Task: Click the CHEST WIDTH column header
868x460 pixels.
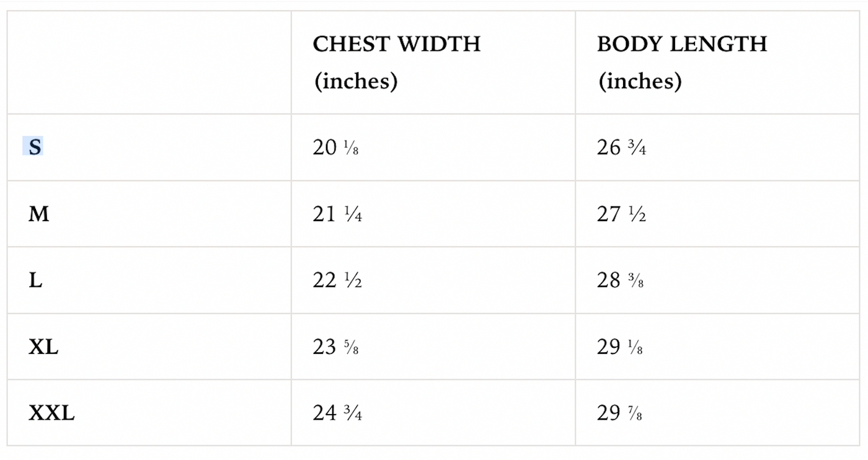Action: click(397, 44)
